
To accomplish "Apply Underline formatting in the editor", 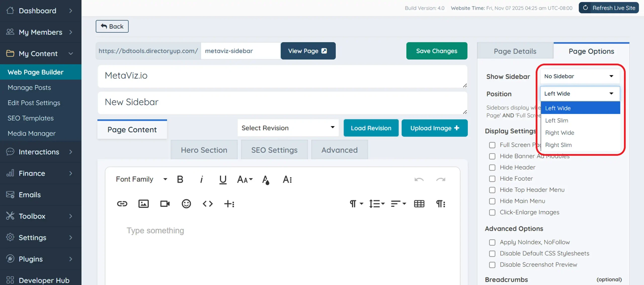I will pos(223,179).
